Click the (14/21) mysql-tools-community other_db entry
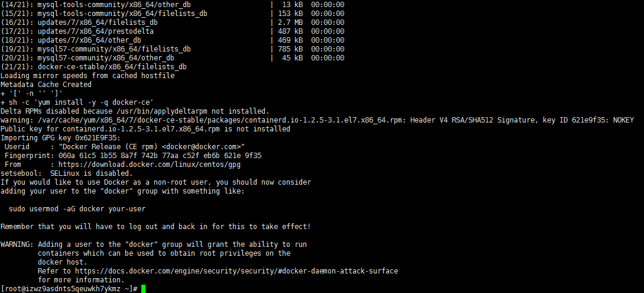The image size is (644, 293). [x=96, y=5]
